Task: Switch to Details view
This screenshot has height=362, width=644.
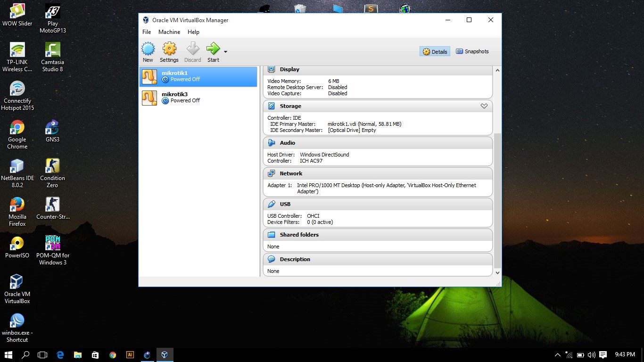Action: [435, 51]
